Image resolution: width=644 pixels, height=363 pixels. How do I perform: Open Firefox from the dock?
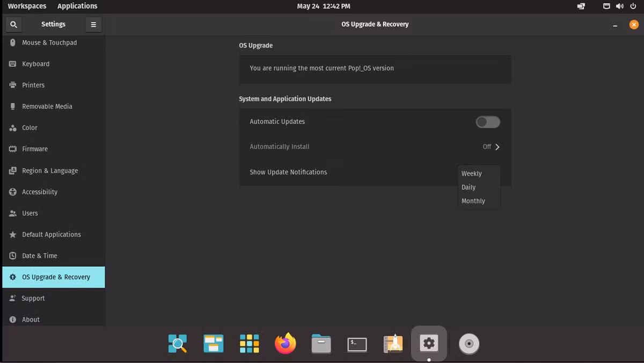pos(285,344)
